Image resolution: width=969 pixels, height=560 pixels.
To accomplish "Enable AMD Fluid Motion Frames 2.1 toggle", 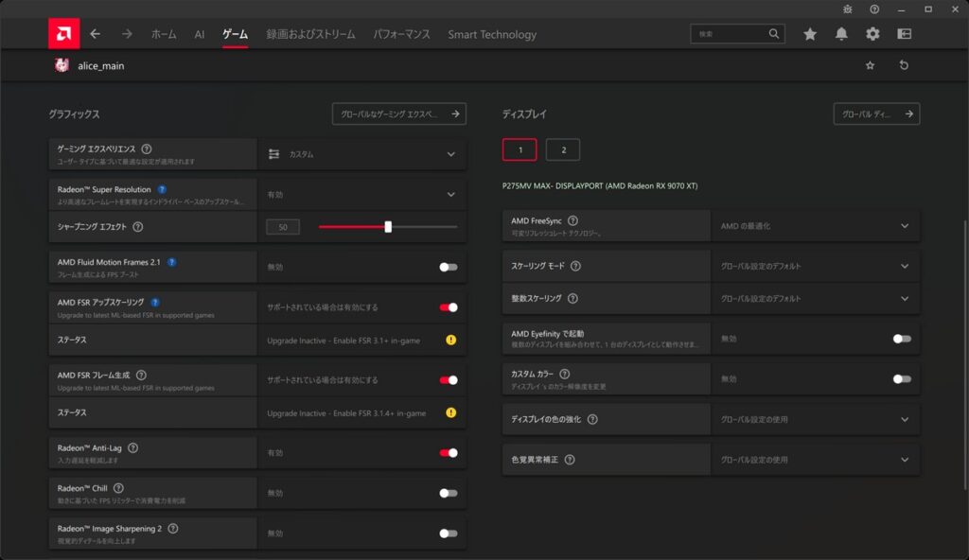I will click(x=448, y=267).
